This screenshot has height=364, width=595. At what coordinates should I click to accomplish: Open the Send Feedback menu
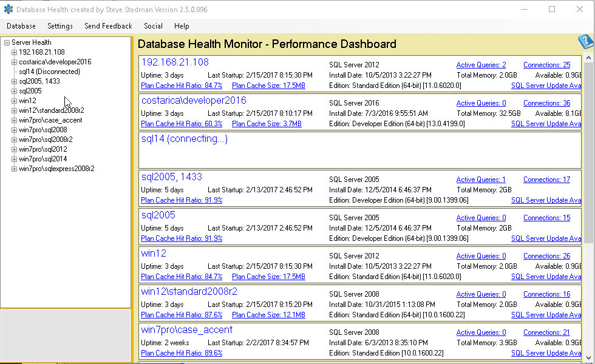point(108,26)
